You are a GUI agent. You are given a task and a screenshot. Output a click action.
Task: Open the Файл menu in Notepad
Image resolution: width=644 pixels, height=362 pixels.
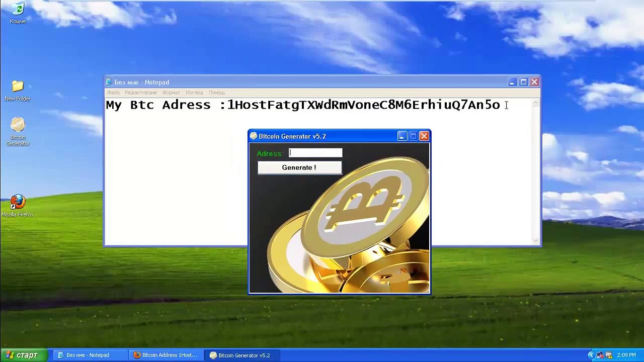click(113, 93)
